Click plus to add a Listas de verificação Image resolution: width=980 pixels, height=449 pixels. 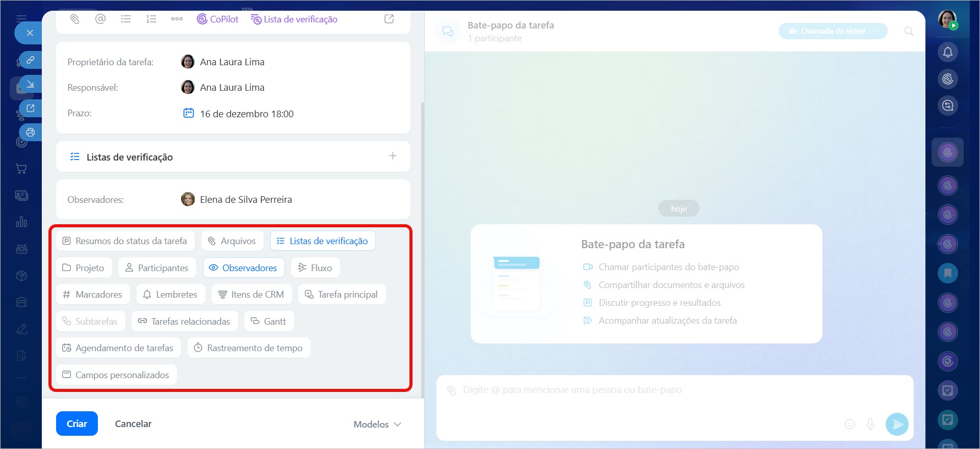point(393,156)
